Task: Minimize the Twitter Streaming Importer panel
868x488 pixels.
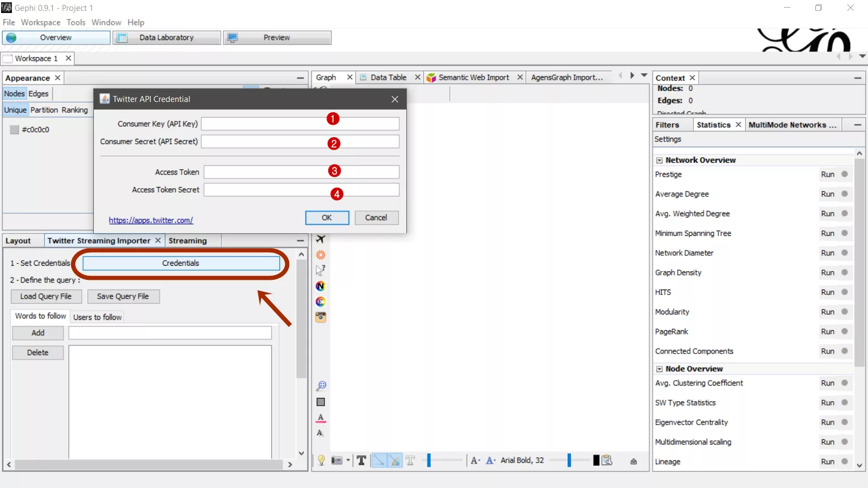Action: (x=300, y=240)
